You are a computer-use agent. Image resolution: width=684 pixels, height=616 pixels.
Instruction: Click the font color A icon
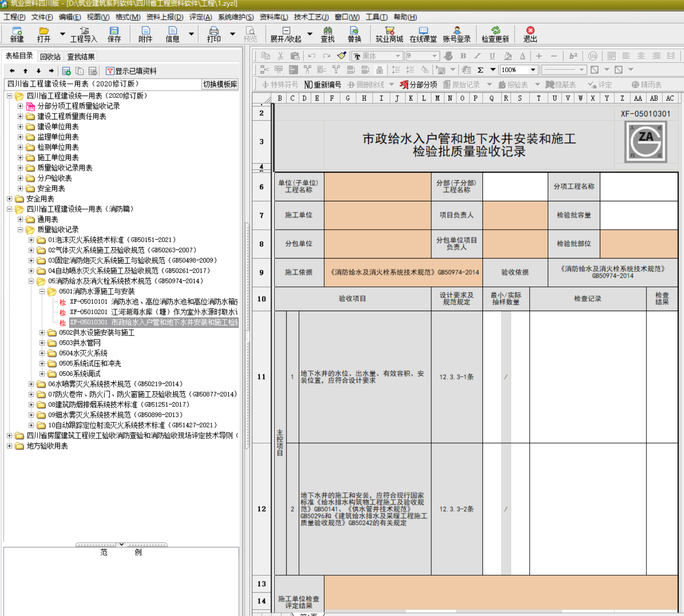tap(522, 56)
